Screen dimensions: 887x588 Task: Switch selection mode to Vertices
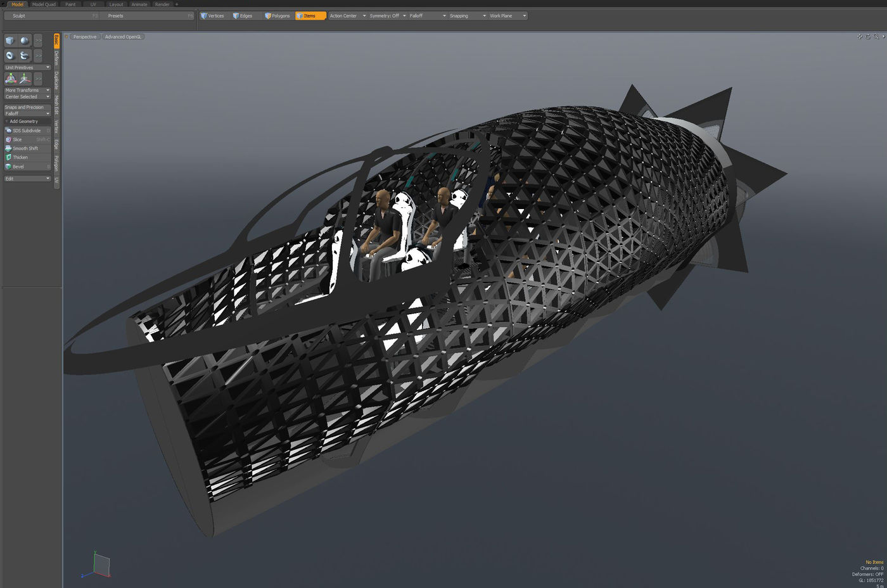pyautogui.click(x=212, y=16)
